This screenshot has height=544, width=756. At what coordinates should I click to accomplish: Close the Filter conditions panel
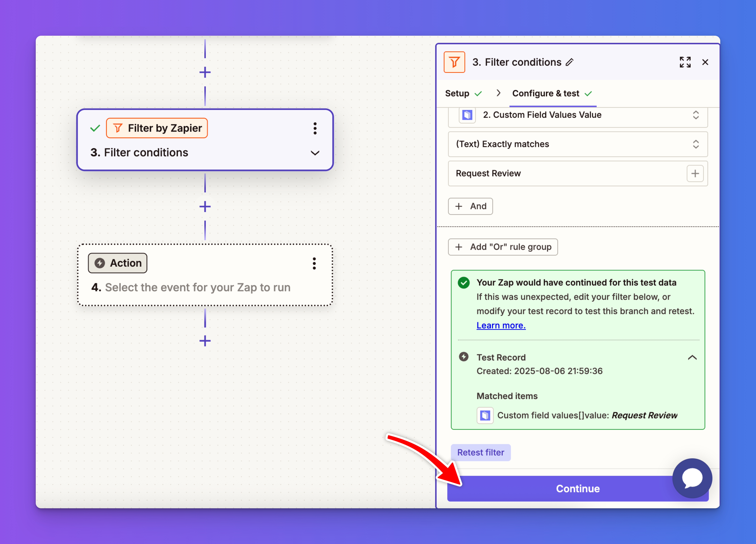[x=705, y=62]
